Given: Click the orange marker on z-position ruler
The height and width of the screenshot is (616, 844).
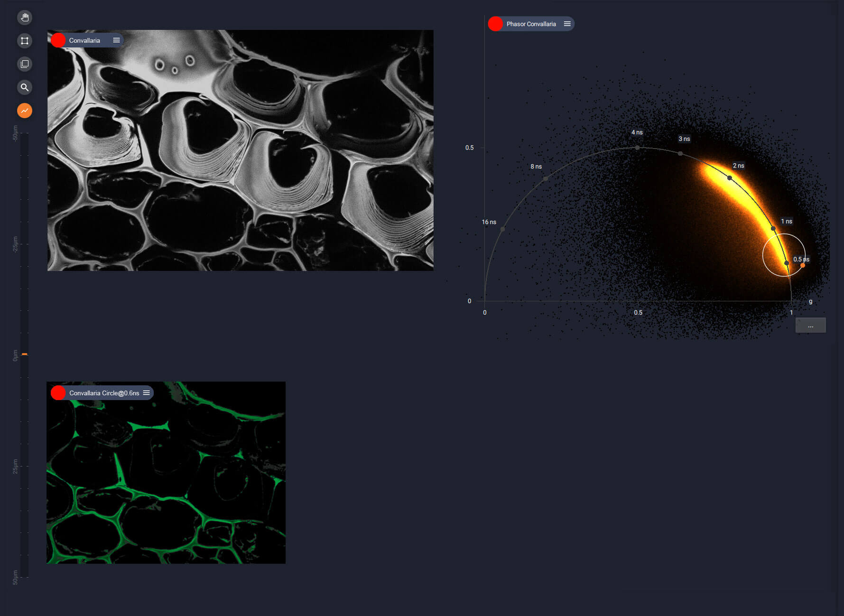Looking at the screenshot, I should (x=25, y=354).
